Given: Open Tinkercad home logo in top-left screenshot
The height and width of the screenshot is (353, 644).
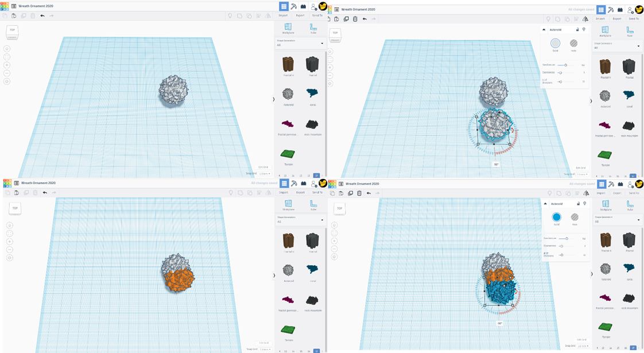Looking at the screenshot, I should 5,6.
